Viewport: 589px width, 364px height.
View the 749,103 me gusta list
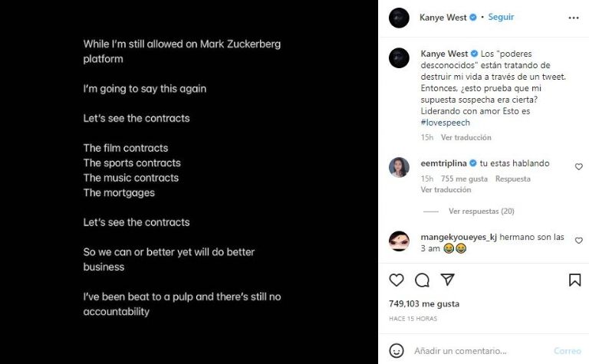[424, 303]
